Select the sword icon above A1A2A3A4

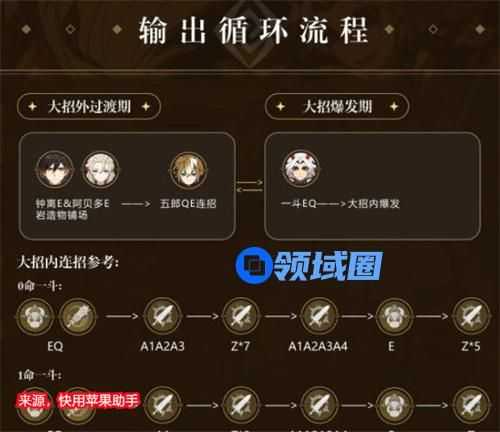318,316
